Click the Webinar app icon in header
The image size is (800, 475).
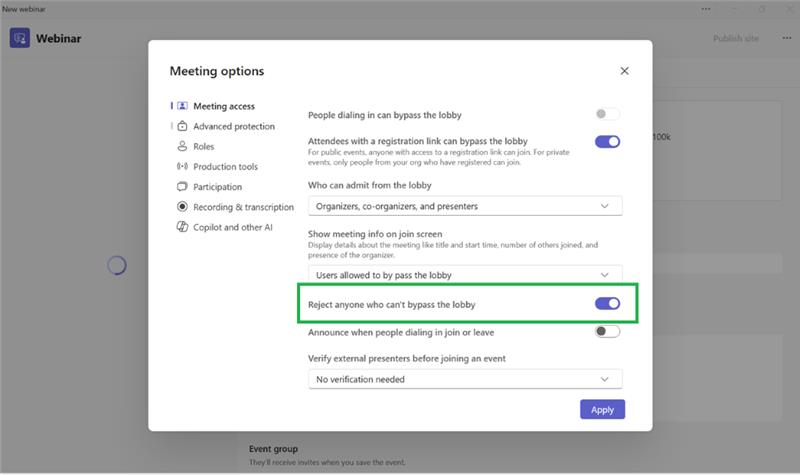[19, 38]
